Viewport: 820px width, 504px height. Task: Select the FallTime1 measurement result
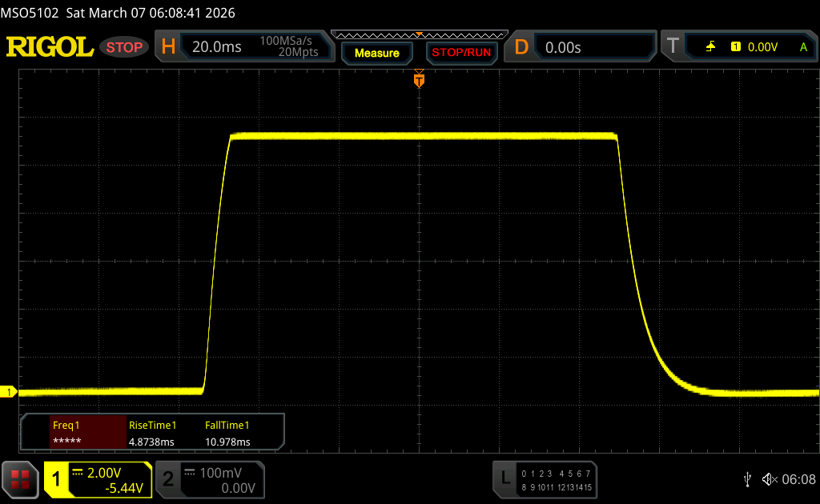coord(228,434)
